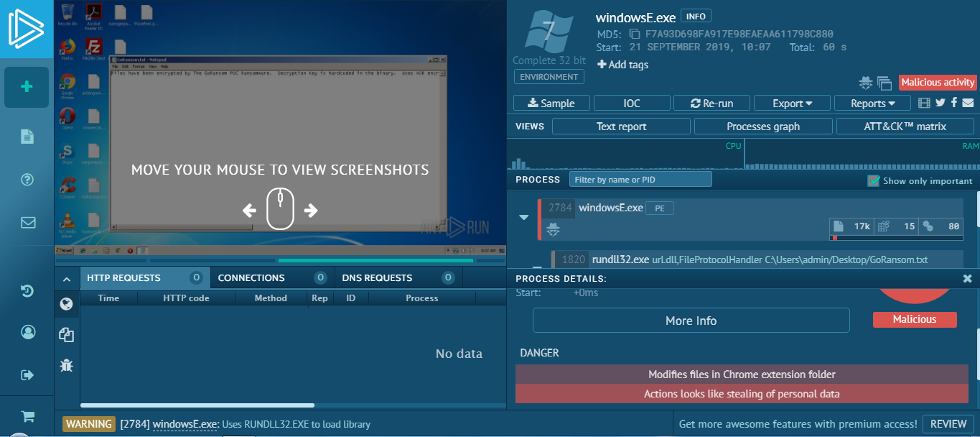Screen dimensions: 980x437
Task: Open the user profile icon in the sidebar
Action: click(28, 331)
